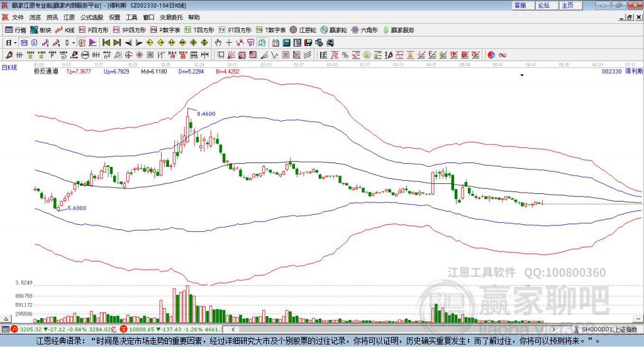Open the calendar icon in toolbar
Image resolution: width=644 pixels, height=347 pixels.
point(275,43)
